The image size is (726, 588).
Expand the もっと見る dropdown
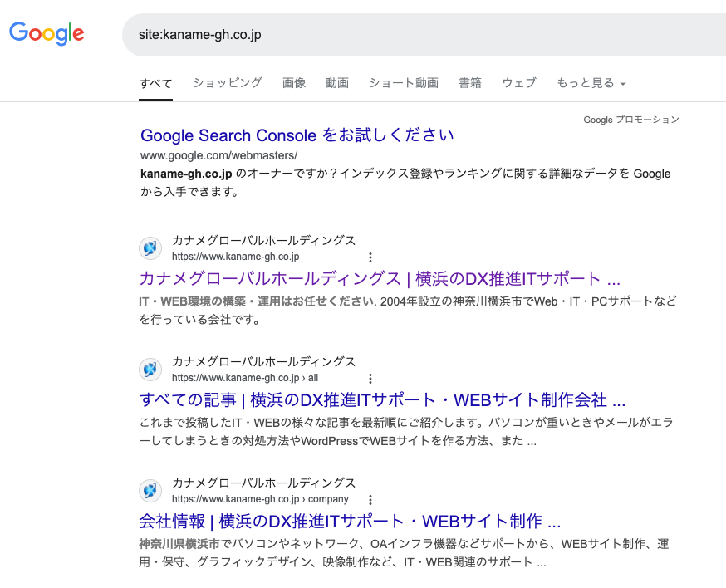pos(591,83)
